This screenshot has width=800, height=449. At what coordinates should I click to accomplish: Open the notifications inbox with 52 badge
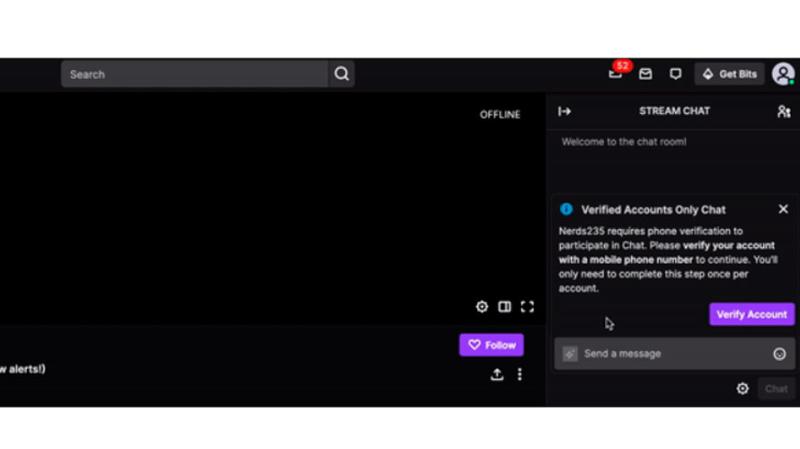[x=616, y=74]
